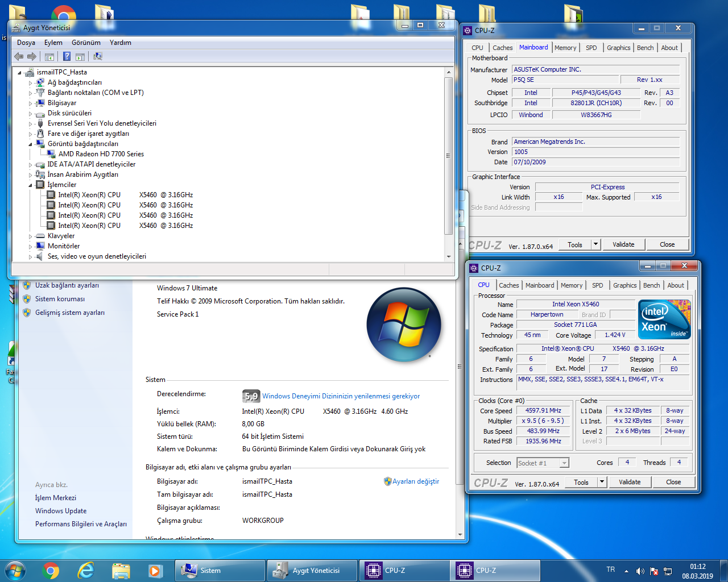Go back using the Device Manager toolbar arrow
This screenshot has height=582, width=728.
click(x=19, y=56)
